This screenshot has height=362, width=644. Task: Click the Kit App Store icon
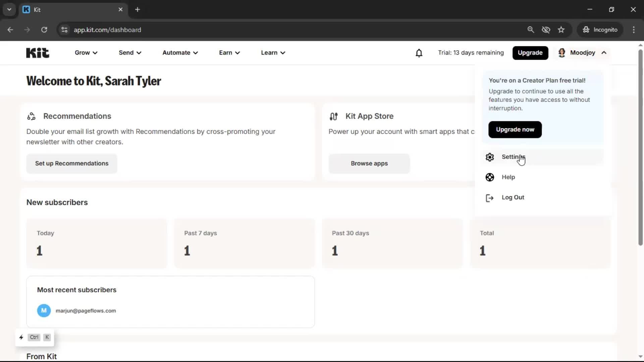pyautogui.click(x=333, y=116)
